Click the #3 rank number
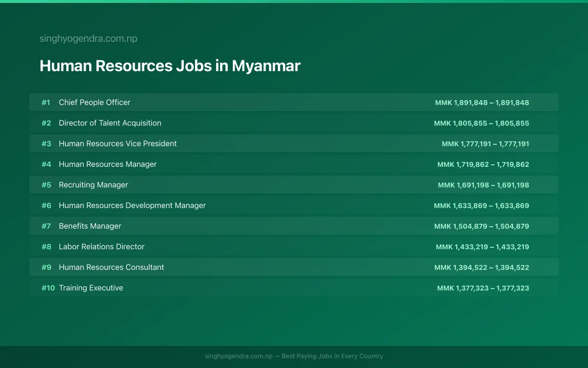The height and width of the screenshot is (368, 588). pyautogui.click(x=46, y=144)
